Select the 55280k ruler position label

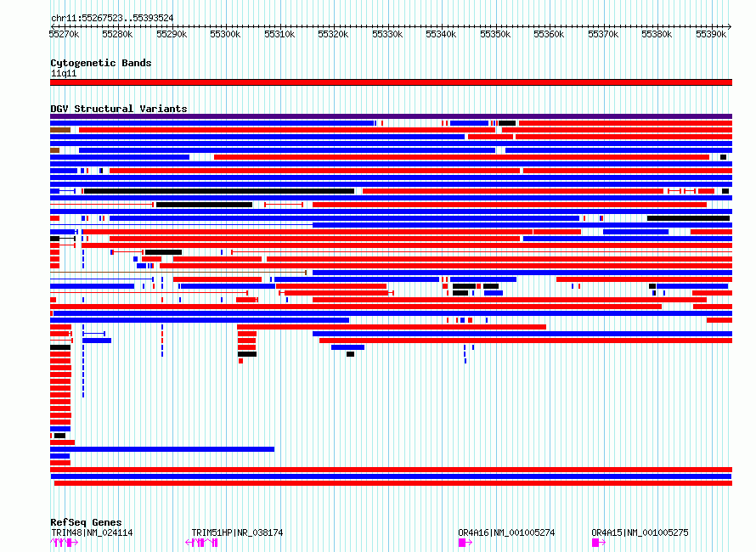117,34
